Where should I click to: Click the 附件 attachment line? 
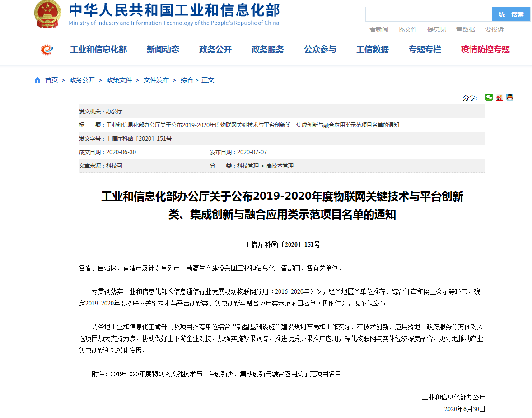(x=216, y=374)
